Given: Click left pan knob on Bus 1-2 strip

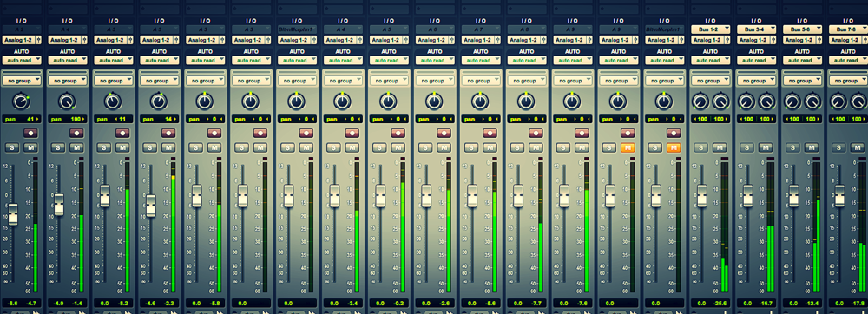Looking at the screenshot, I should [x=700, y=101].
